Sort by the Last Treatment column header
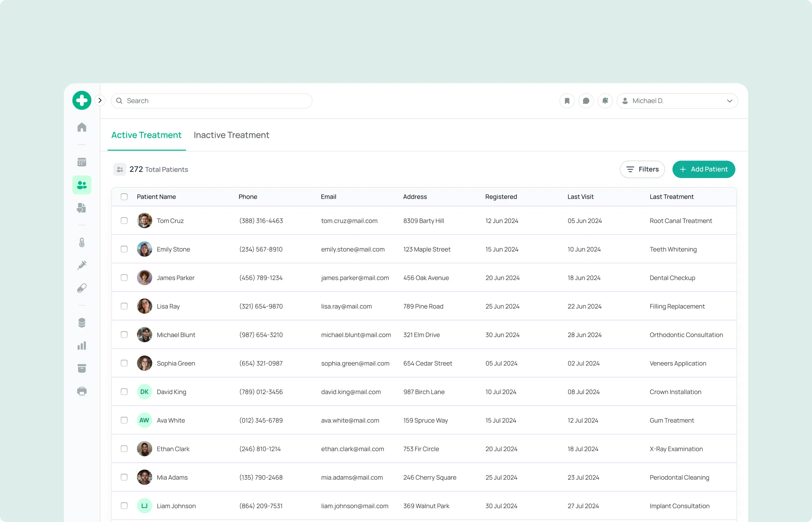The width and height of the screenshot is (812, 522). [671, 197]
